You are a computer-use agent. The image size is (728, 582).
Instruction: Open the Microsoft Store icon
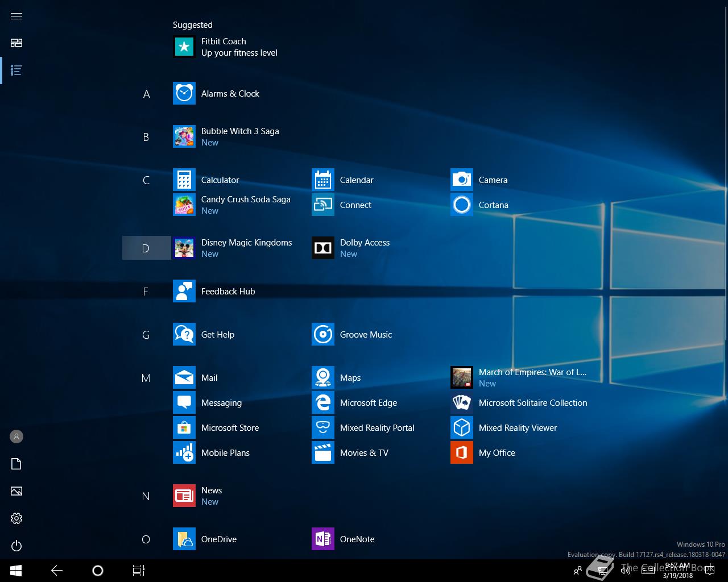click(x=184, y=427)
